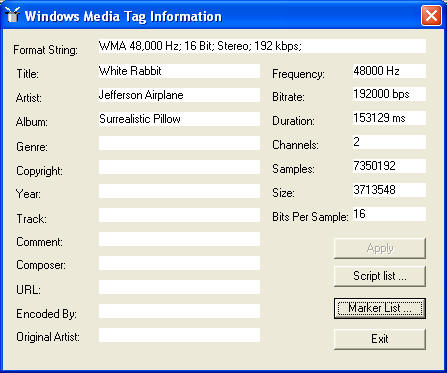The height and width of the screenshot is (373, 447).
Task: Select the Size value 3713548
Action: [389, 190]
